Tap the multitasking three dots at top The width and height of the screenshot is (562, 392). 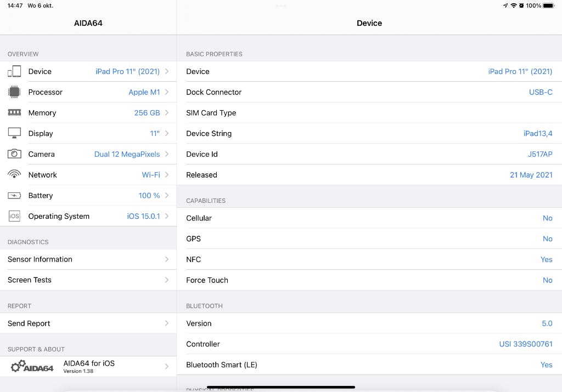(281, 5)
